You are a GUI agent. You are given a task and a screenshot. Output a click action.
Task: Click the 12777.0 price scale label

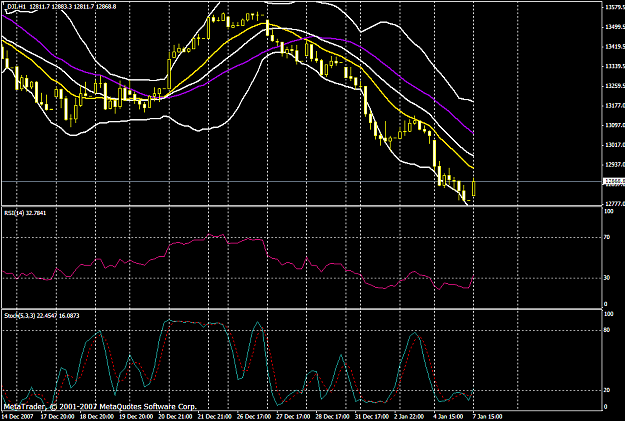coord(615,204)
